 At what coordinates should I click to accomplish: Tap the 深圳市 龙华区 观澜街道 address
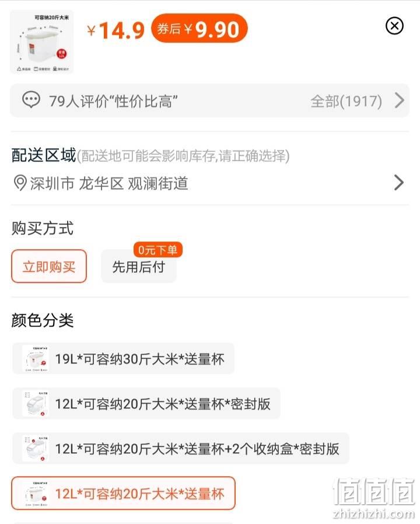click(109, 183)
